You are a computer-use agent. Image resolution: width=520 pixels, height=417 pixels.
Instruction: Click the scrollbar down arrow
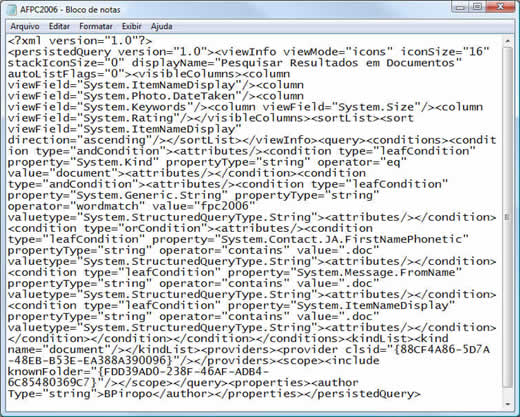507,404
